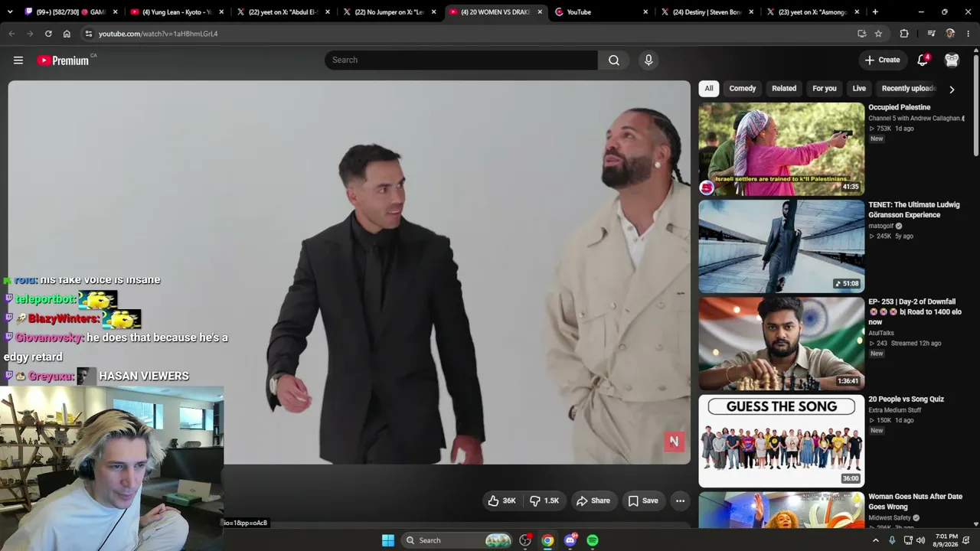This screenshot has width=980, height=551.
Task: Open Discord from the taskbar
Action: [570, 540]
